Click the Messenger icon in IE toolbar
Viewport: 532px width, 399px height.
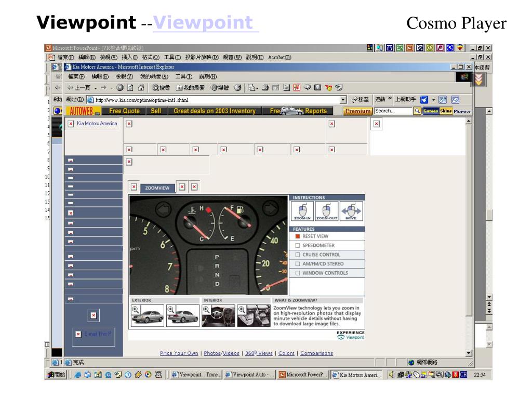point(328,88)
